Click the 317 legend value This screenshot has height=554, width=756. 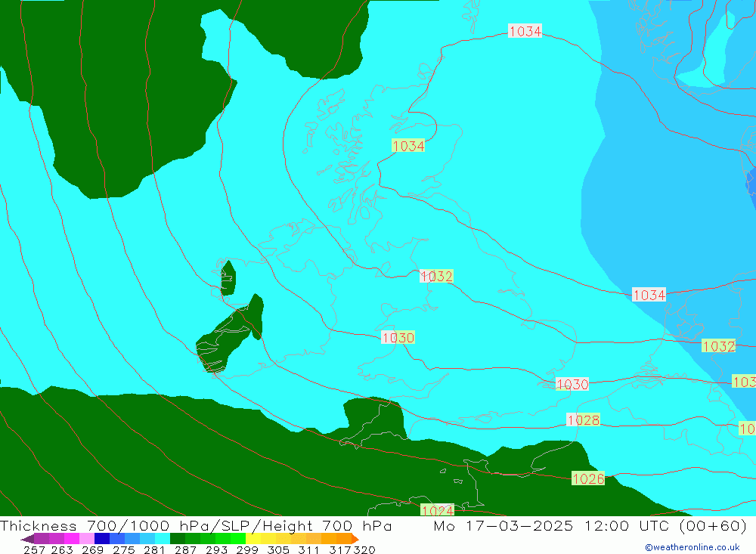coord(339,549)
